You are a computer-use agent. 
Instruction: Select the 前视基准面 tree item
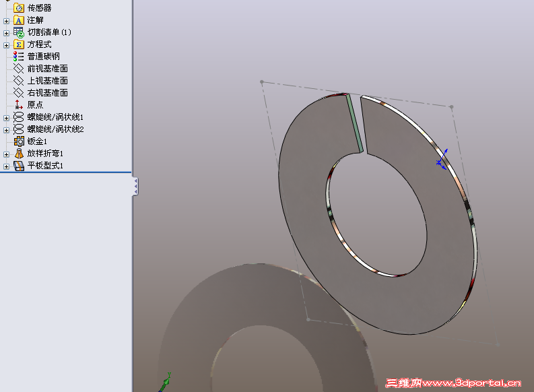[48, 69]
